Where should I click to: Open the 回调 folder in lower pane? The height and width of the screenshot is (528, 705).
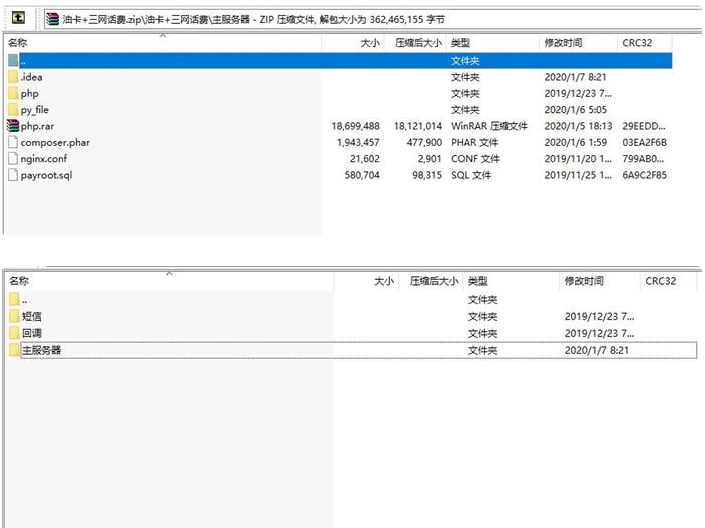[31, 333]
